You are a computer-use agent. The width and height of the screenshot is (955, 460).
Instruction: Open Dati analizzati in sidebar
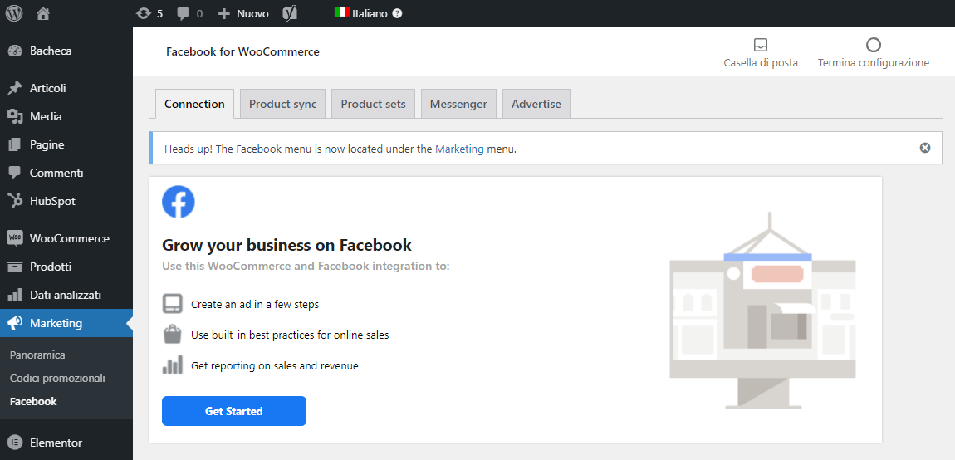click(66, 295)
